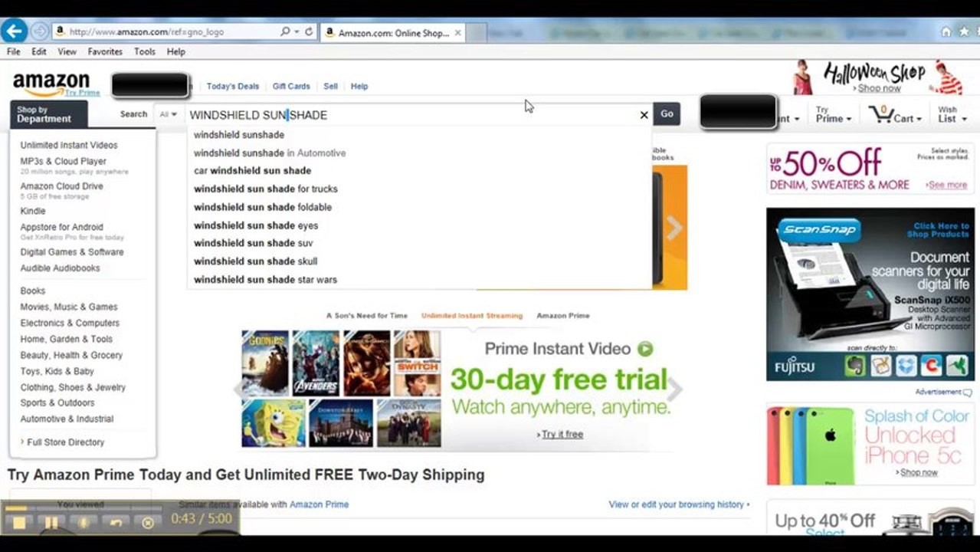Stop the screen recording with the square button
Viewport: 980px width, 552px height.
(18, 523)
